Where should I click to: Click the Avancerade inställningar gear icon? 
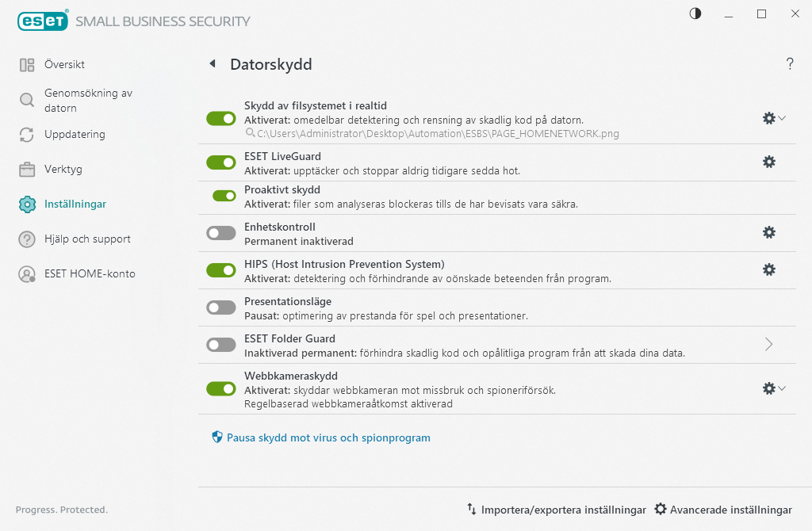pyautogui.click(x=661, y=510)
